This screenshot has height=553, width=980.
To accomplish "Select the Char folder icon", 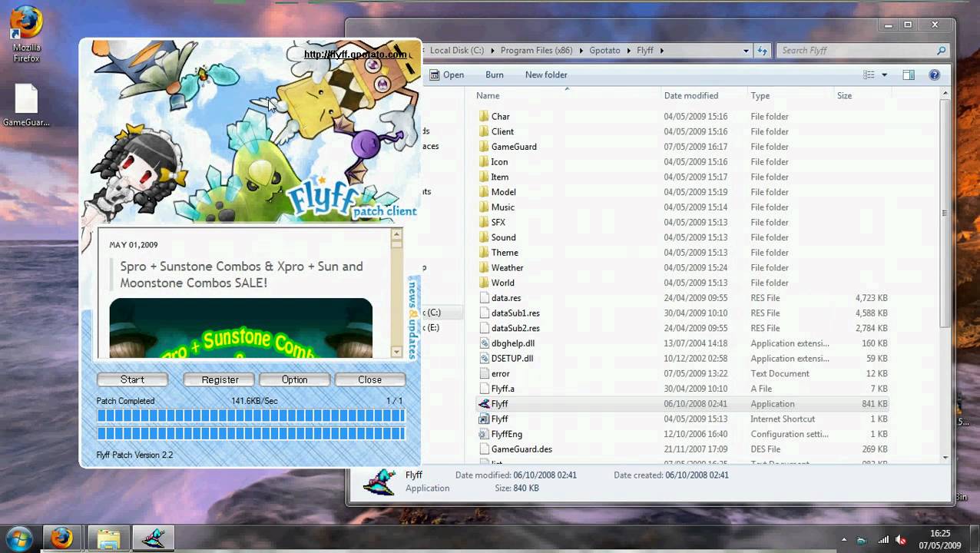I will (x=484, y=117).
